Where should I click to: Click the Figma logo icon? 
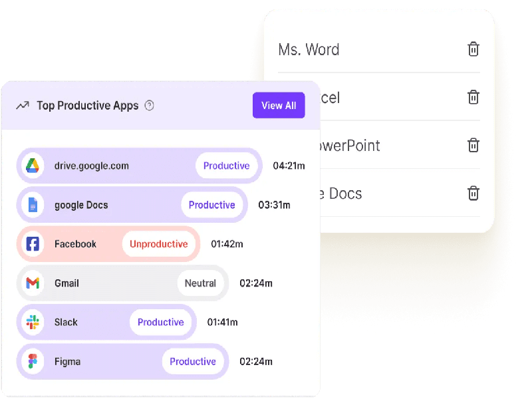click(x=33, y=361)
